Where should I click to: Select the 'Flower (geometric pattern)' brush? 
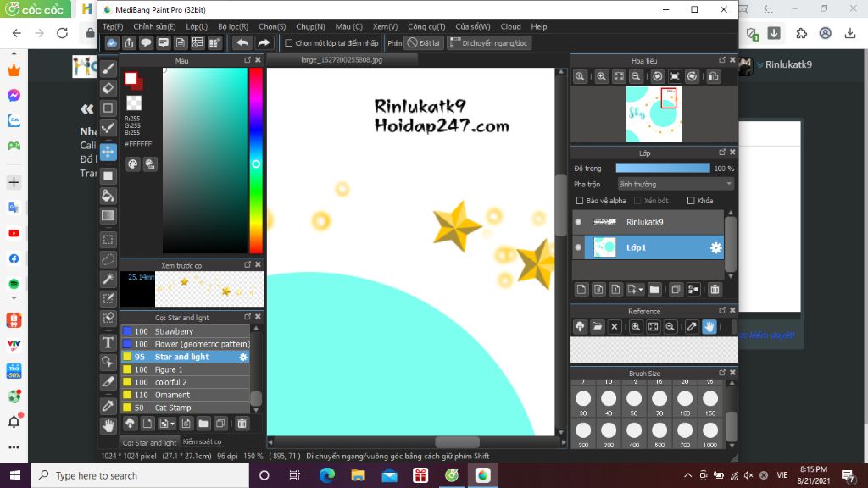[186, 344]
